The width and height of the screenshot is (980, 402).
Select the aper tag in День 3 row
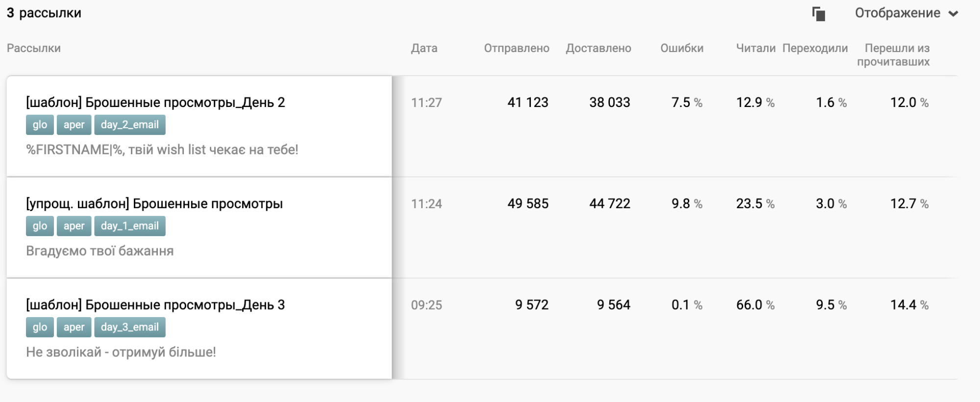74,327
